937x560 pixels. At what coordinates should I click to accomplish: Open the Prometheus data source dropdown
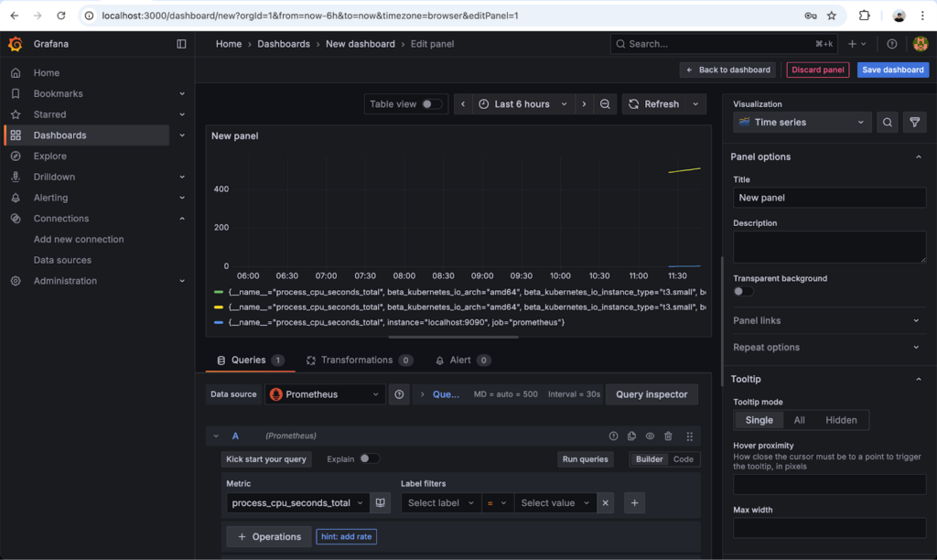point(325,394)
